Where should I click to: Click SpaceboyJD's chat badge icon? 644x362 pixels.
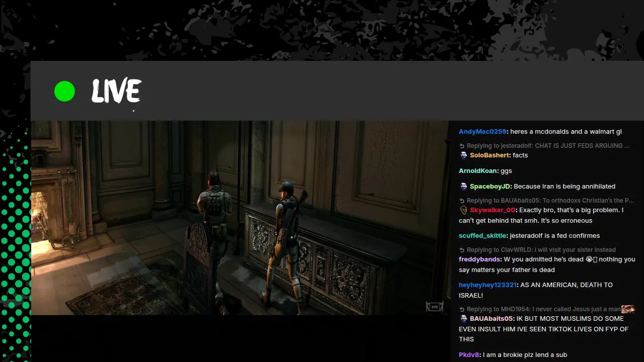[x=463, y=187]
